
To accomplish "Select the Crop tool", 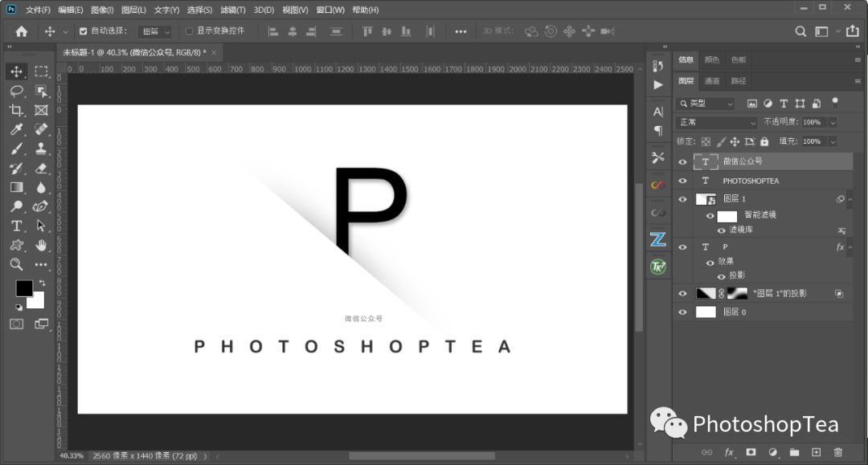I will 16,110.
